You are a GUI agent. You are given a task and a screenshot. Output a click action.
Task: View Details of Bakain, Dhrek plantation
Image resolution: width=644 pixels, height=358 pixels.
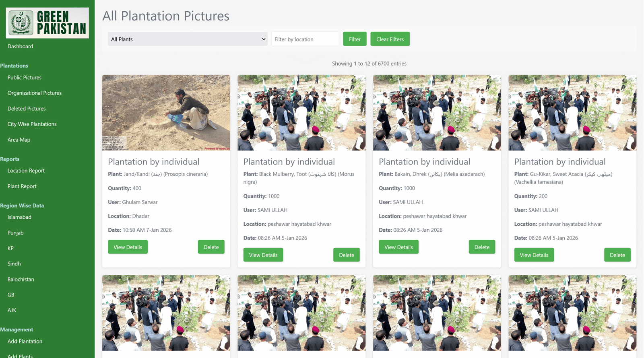pos(398,247)
